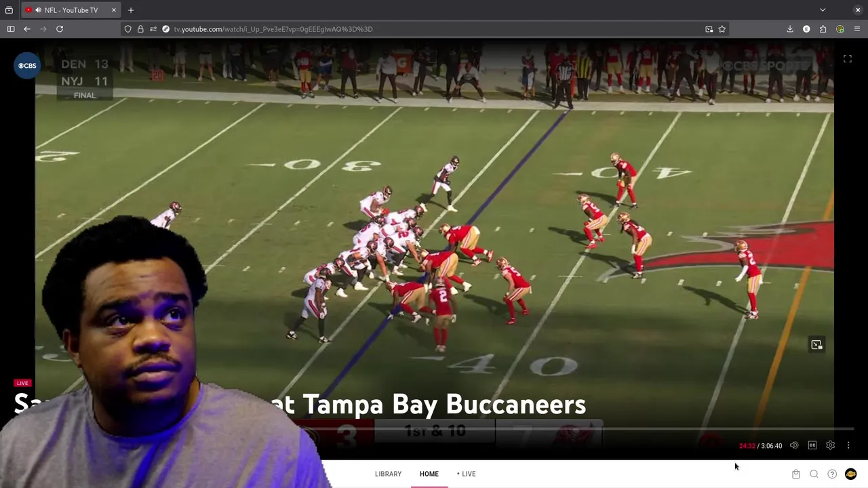Open the browser hamburger menu
This screenshot has height=488, width=868.
[x=857, y=29]
